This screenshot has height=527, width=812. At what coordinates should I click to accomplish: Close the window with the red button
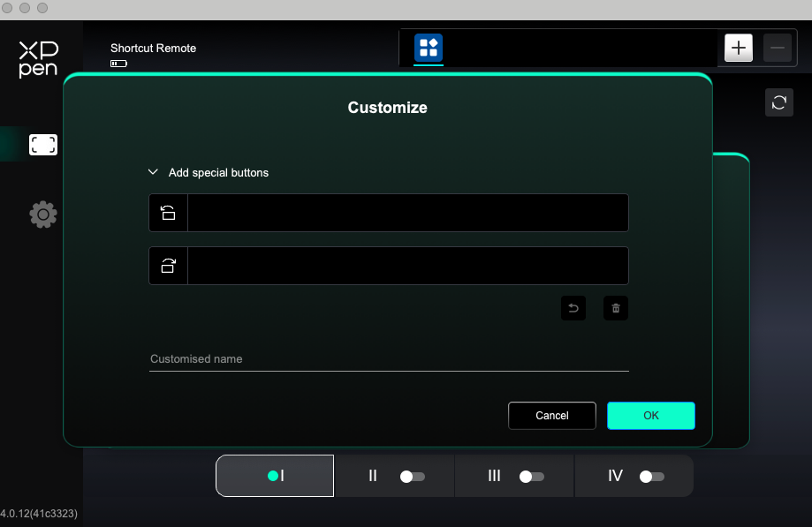coord(7,8)
